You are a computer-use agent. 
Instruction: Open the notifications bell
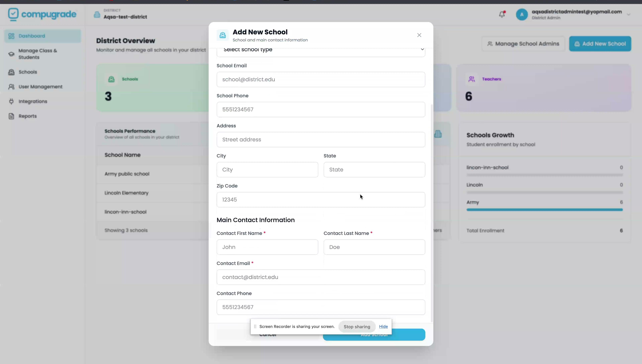[x=502, y=15]
